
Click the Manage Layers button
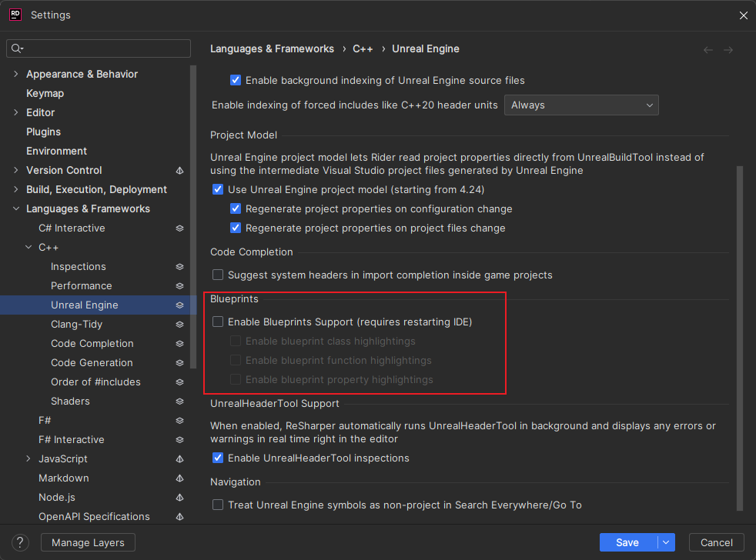[88, 542]
